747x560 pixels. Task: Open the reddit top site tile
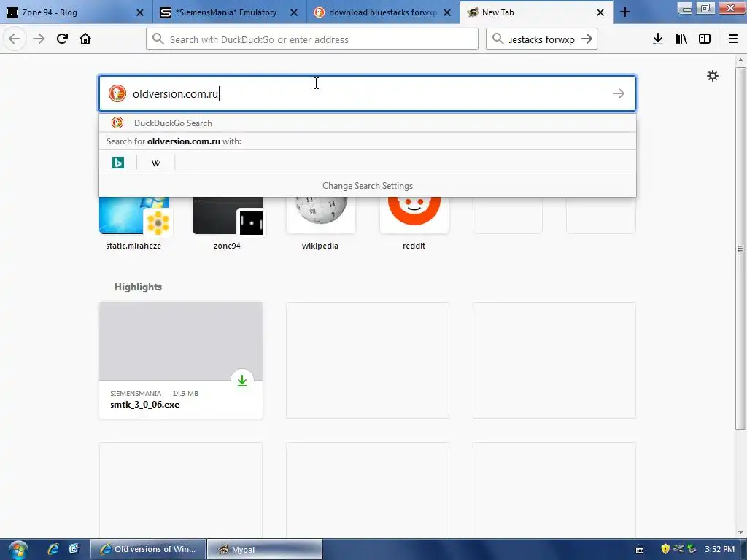414,224
